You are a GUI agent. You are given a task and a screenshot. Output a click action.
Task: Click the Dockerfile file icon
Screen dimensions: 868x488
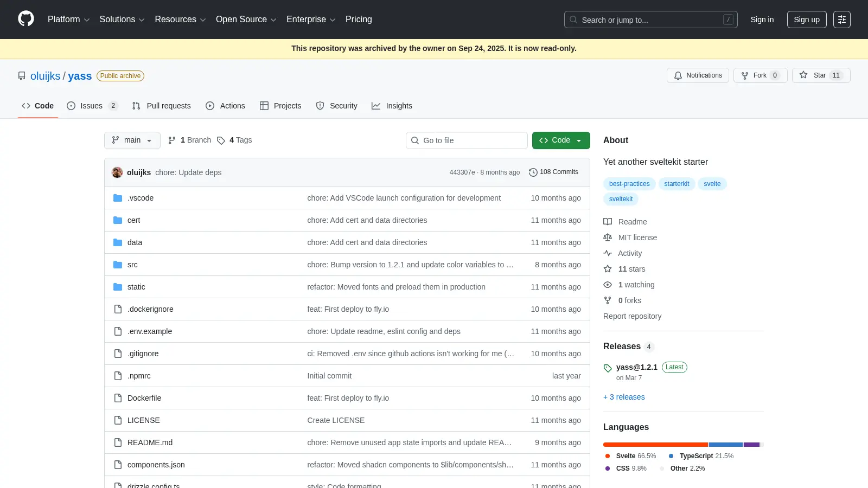[x=118, y=398]
